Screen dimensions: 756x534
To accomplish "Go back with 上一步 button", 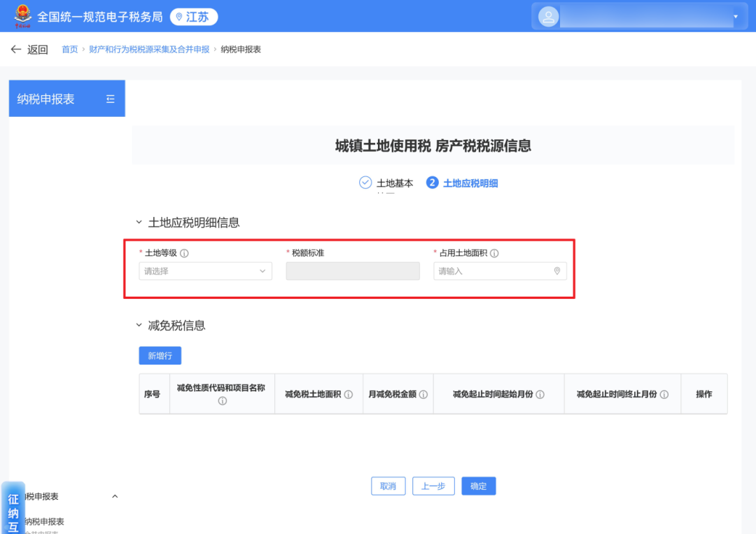I will click(x=433, y=486).
